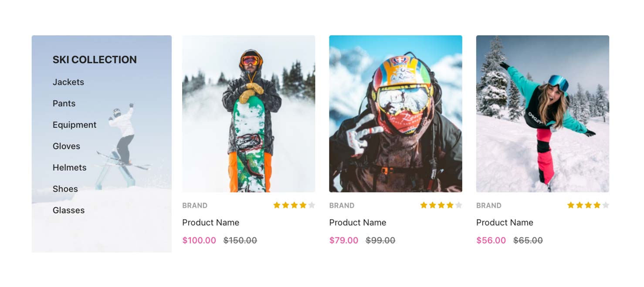This screenshot has height=287, width=644.
Task: Open the colorful helmet product photo
Action: pyautogui.click(x=396, y=114)
